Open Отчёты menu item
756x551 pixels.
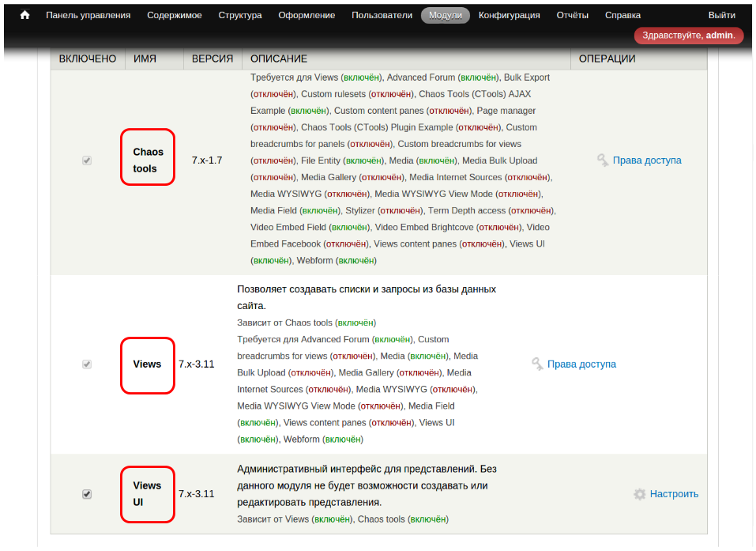point(572,15)
